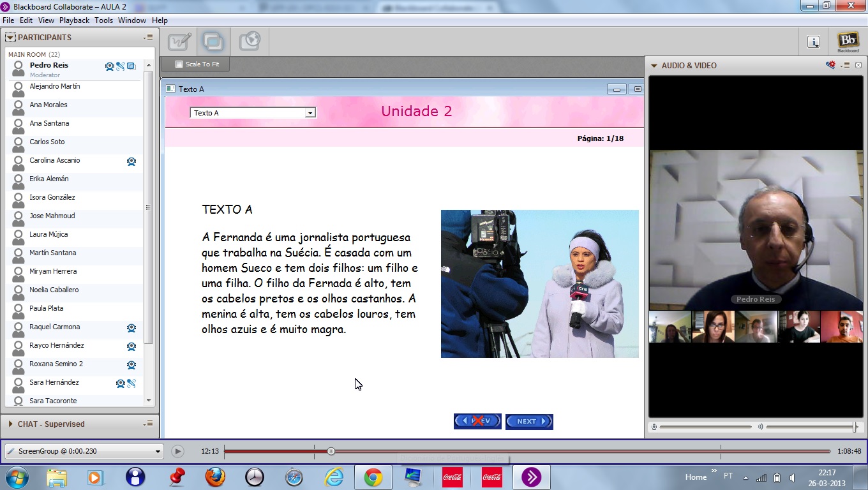Select the Whiteboard mode icon
This screenshot has height=490, width=868.
[179, 42]
